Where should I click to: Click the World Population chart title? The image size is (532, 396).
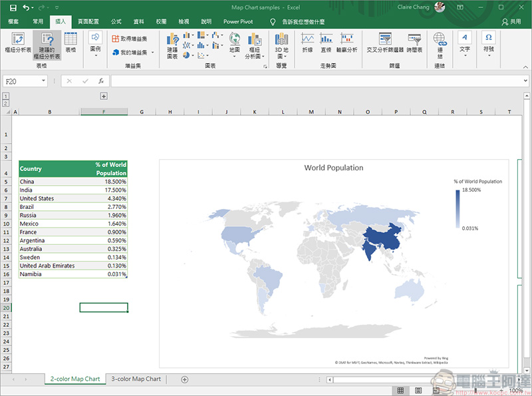click(334, 168)
